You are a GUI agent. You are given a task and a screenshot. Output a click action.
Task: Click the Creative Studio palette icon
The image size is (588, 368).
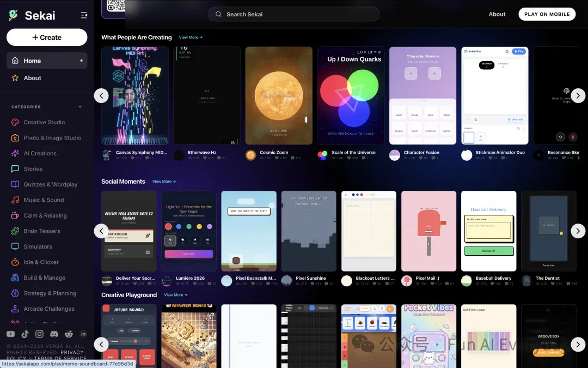(x=15, y=122)
